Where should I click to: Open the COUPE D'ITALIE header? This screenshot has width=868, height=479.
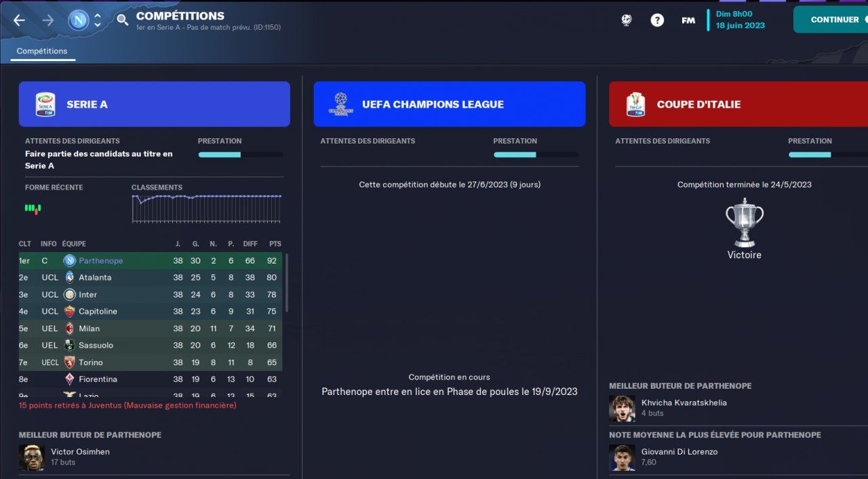(738, 104)
